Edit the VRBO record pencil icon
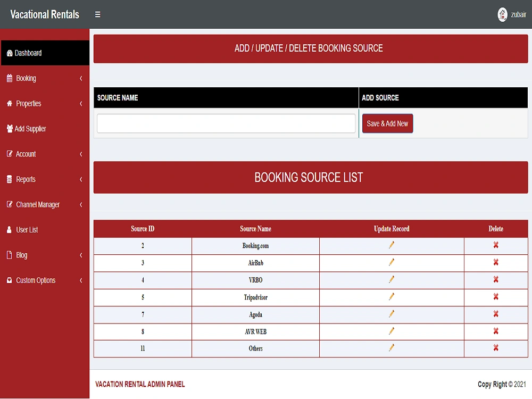Screen dimensions: 532x399 (392, 280)
